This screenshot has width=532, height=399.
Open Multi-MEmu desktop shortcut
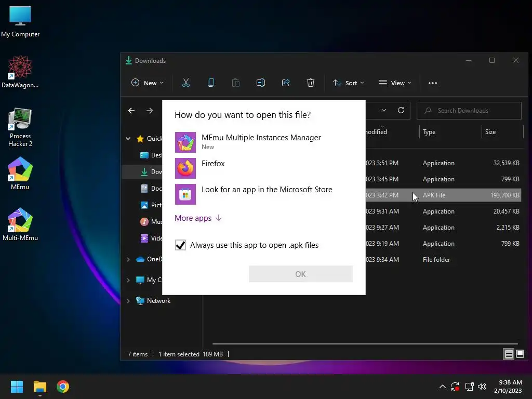[x=20, y=224]
